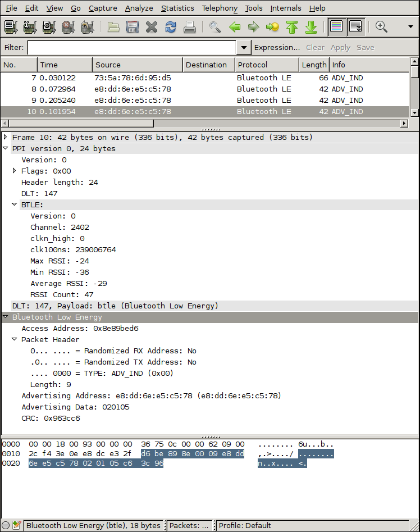Print packets with the printer icon
The image size is (420, 532).
point(189,27)
